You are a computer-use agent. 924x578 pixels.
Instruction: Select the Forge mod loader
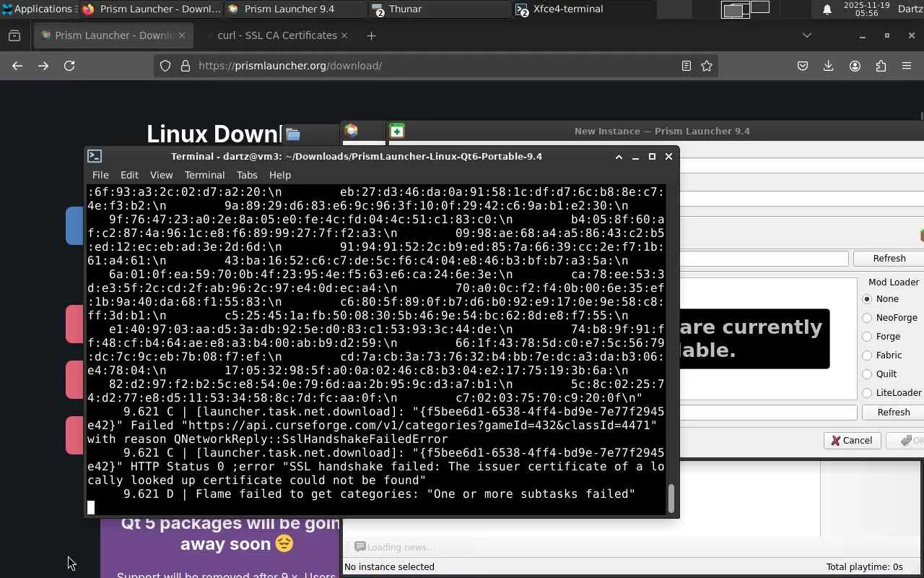coord(881,337)
